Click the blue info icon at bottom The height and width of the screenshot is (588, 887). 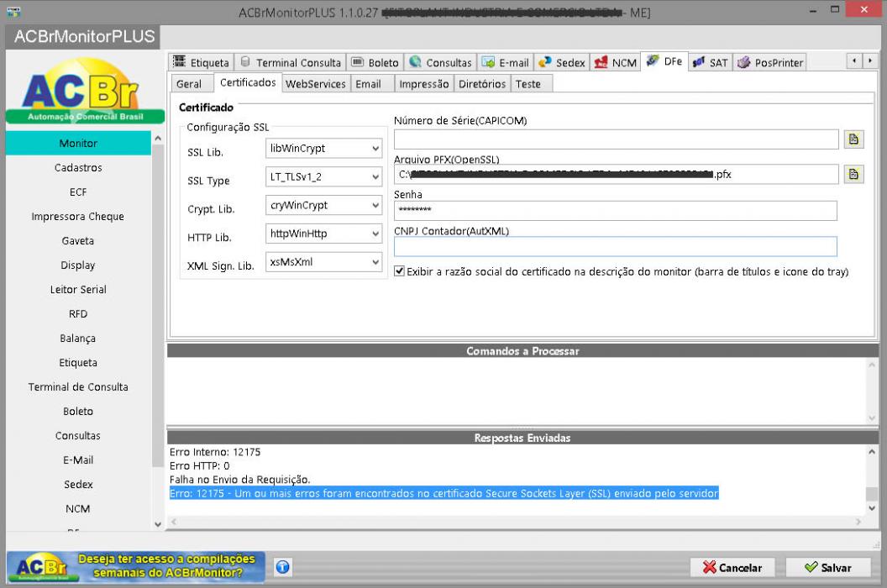[x=283, y=567]
